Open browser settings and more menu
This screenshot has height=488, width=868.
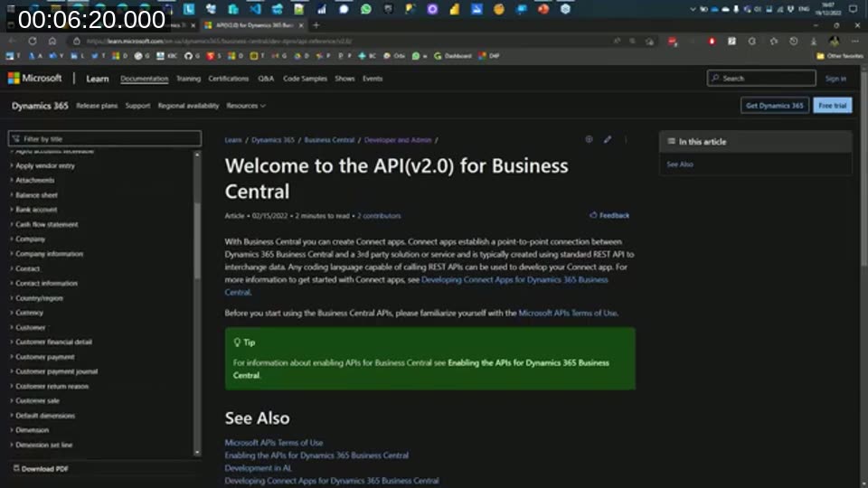(854, 41)
